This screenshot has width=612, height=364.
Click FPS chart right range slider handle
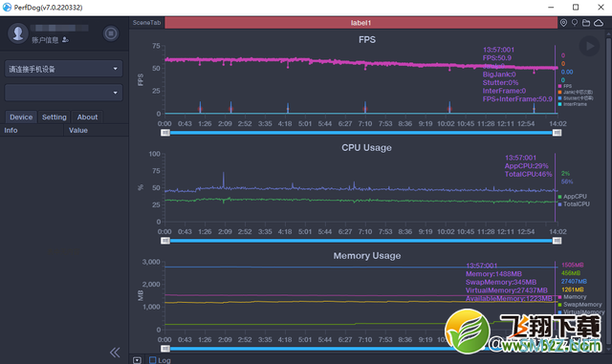click(557, 133)
